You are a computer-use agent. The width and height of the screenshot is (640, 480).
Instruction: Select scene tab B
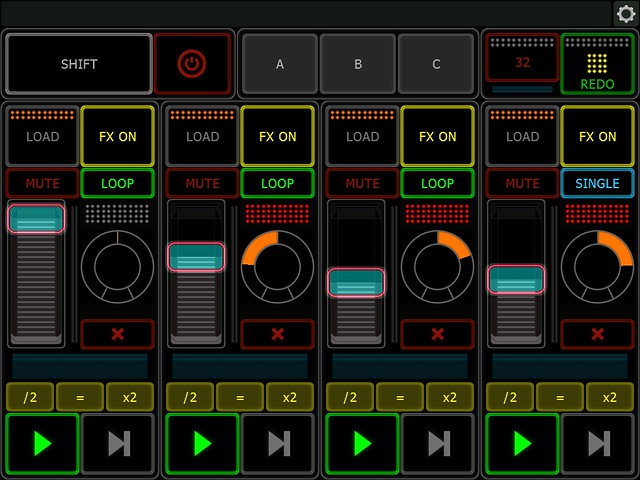coord(358,64)
